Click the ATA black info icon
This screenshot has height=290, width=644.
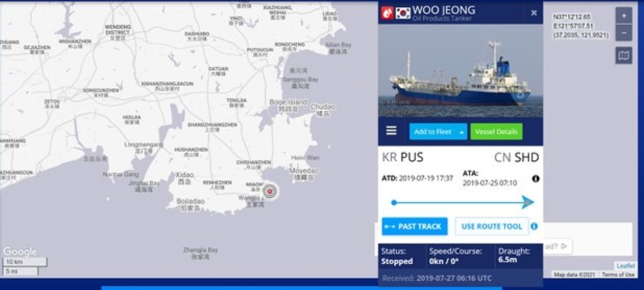pyautogui.click(x=536, y=179)
